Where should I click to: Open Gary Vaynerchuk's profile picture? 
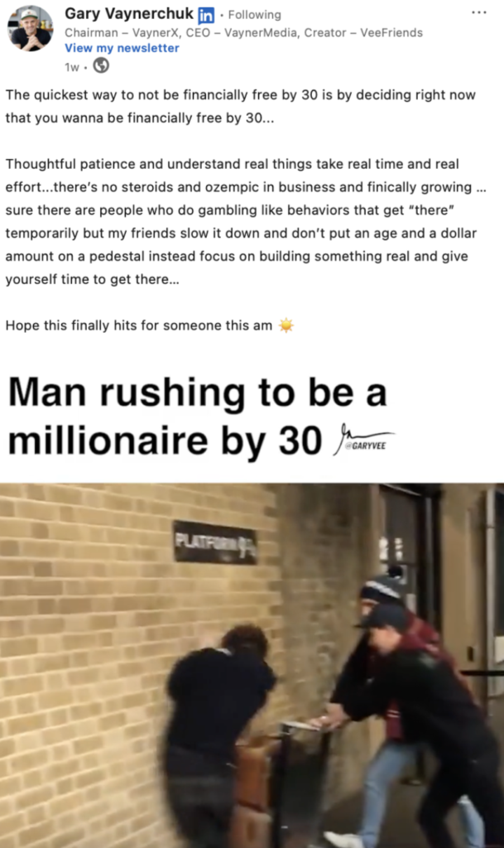tap(31, 29)
